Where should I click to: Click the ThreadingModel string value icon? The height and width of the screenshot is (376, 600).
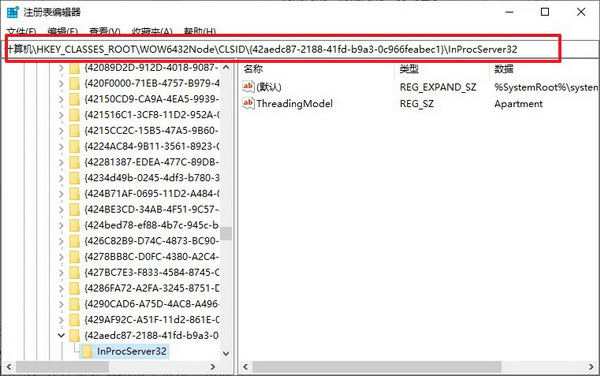(248, 103)
